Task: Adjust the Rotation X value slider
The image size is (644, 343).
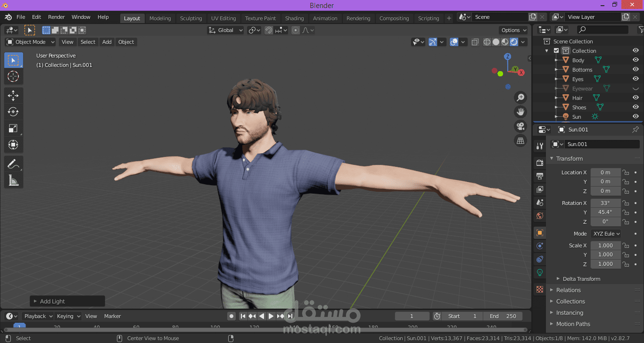Action: tap(606, 203)
